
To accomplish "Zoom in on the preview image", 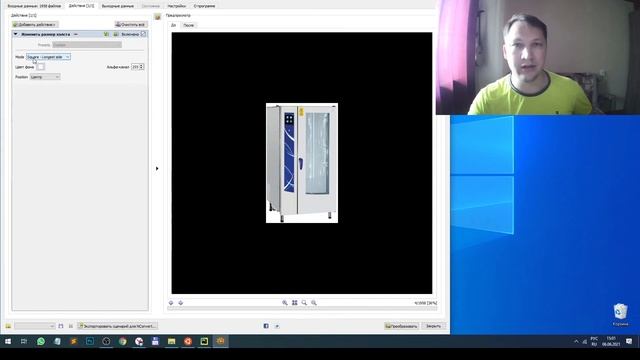I will click(x=285, y=303).
